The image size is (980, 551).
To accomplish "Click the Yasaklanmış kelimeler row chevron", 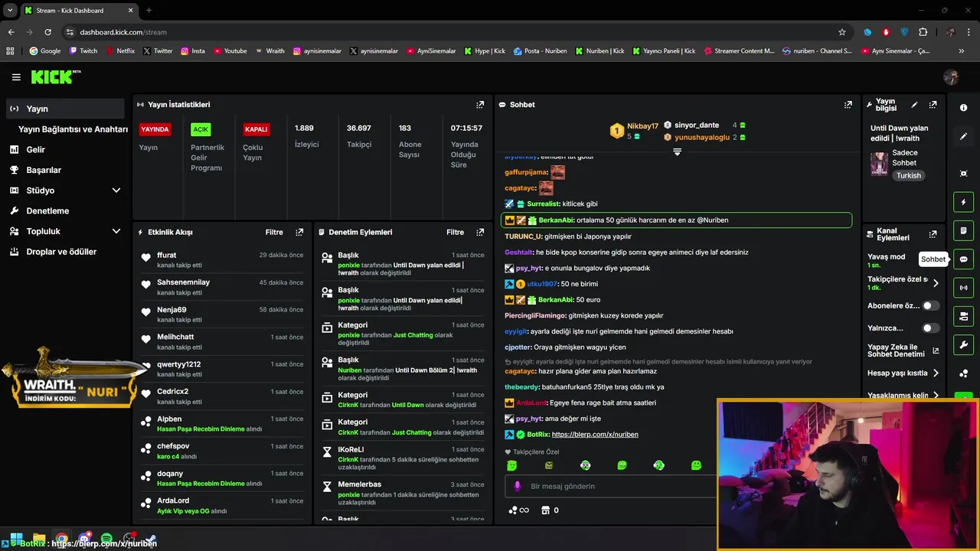I will point(936,396).
